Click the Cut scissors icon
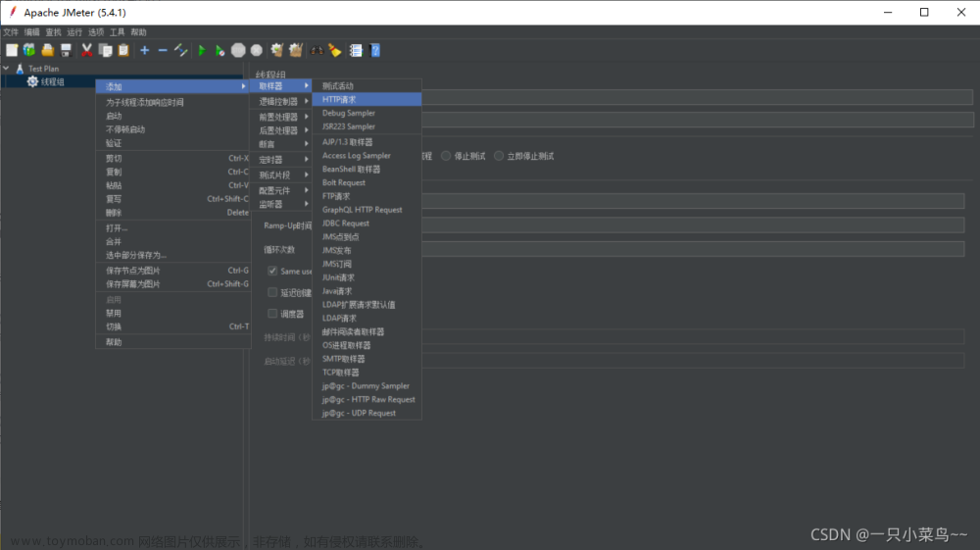 click(x=87, y=50)
